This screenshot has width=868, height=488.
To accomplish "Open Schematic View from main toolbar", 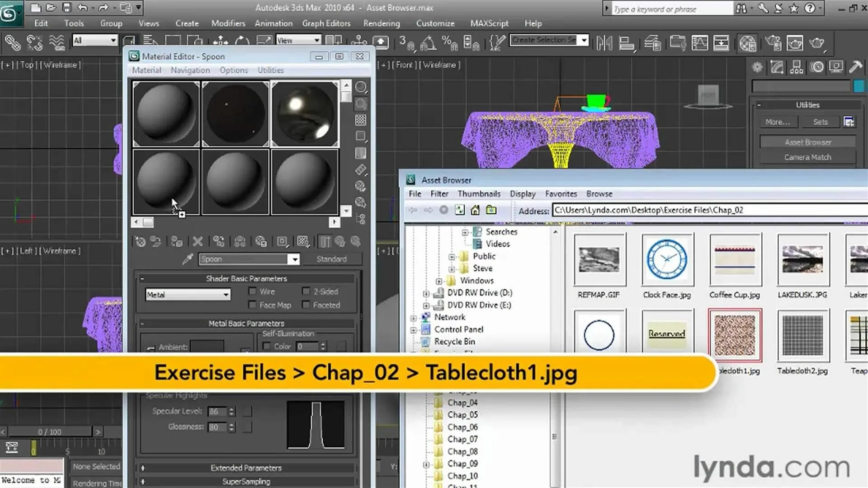I will coord(721,43).
